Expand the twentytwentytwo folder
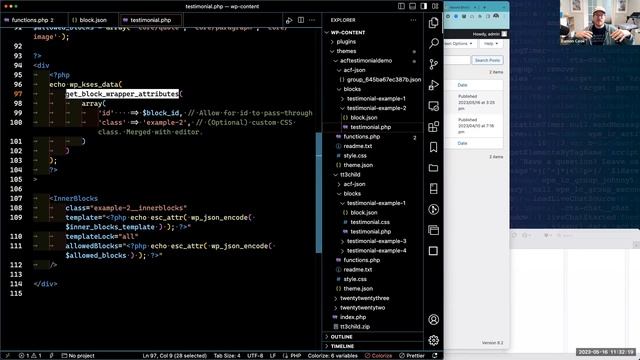This screenshot has width=640, height=360. click(362, 308)
